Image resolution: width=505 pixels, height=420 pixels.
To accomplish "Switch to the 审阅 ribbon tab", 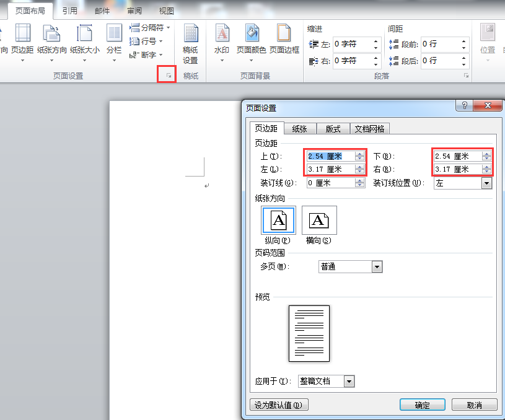I will tap(134, 11).
